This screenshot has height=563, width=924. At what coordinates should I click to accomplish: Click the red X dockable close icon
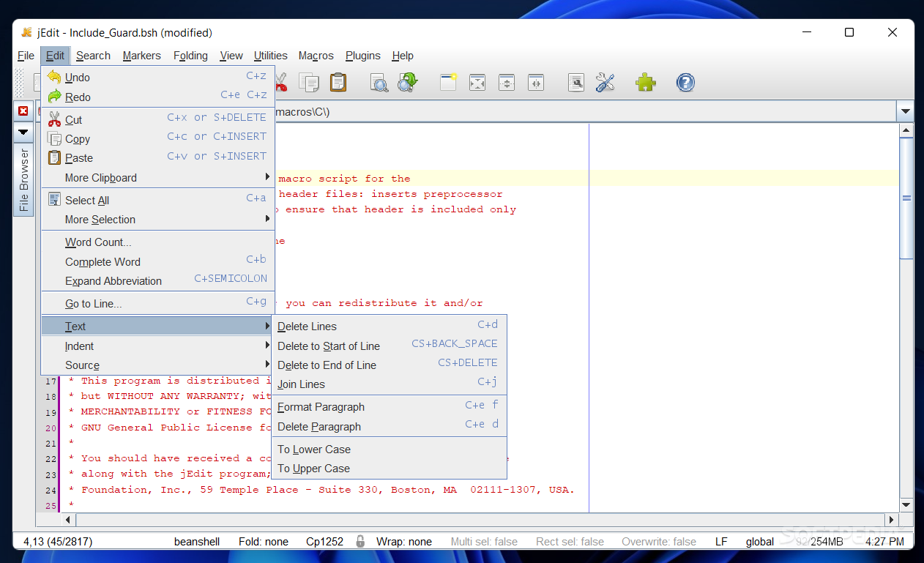tap(23, 111)
